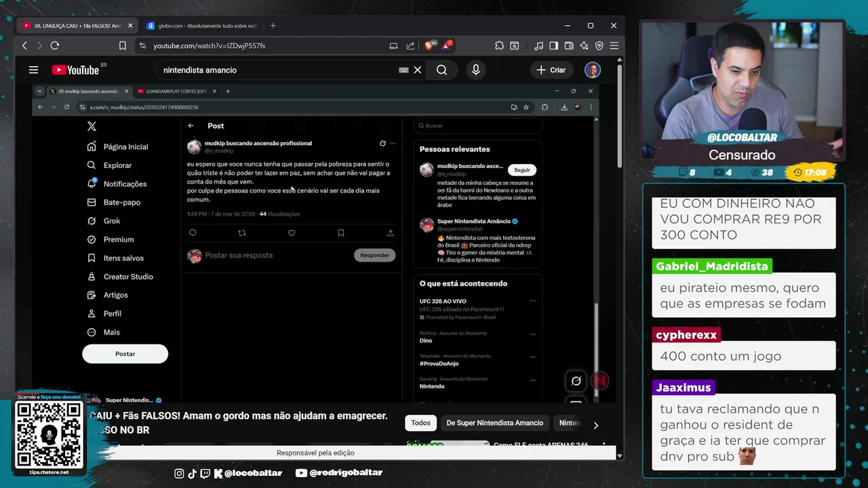Open Notificações in X sidebar
The image size is (868, 488).
point(117,184)
